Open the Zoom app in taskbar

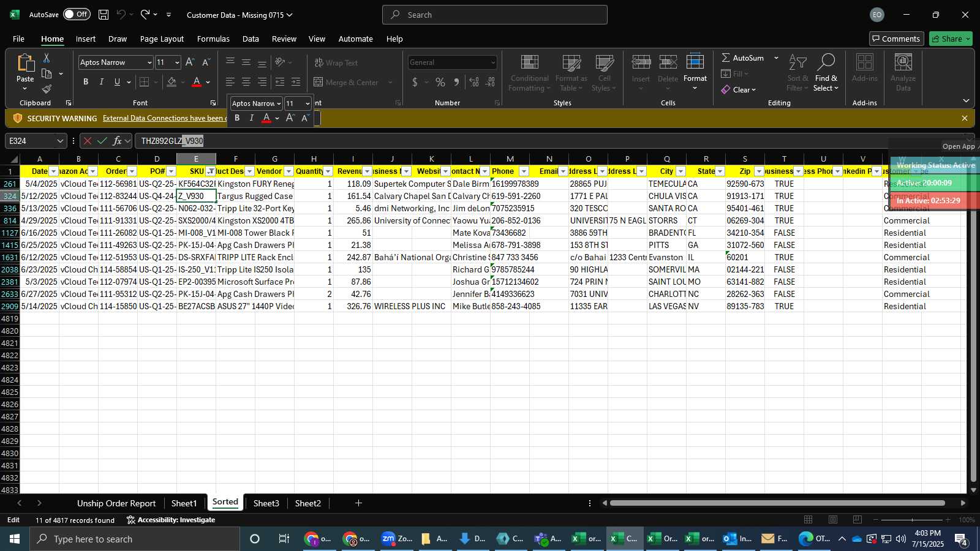396,539
